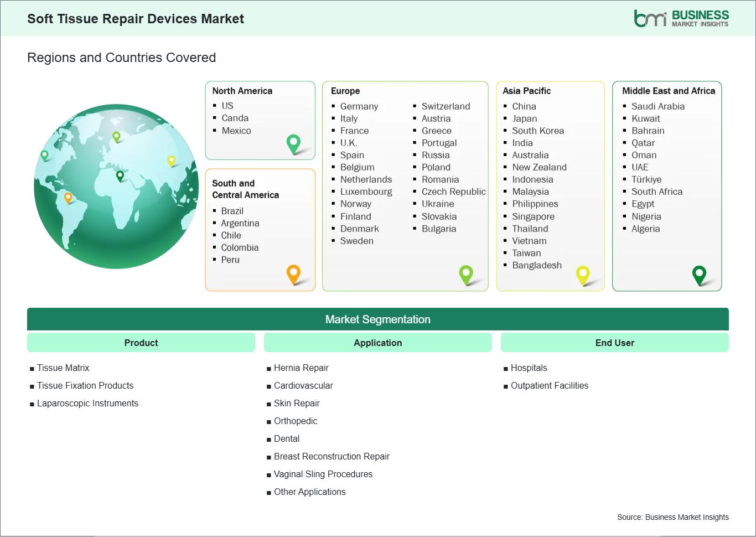Click Outpatient Facilities under End User
The height and width of the screenshot is (537, 756).
click(x=549, y=385)
